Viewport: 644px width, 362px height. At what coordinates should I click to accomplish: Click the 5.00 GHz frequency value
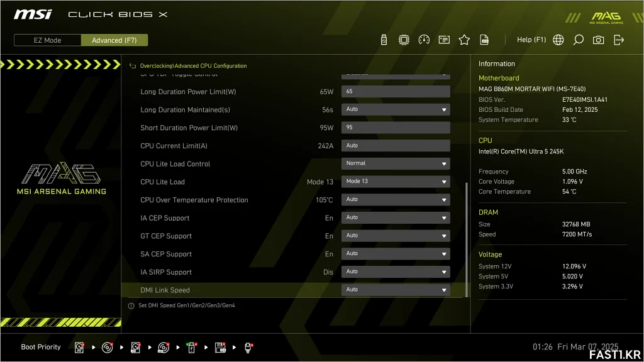[575, 172]
